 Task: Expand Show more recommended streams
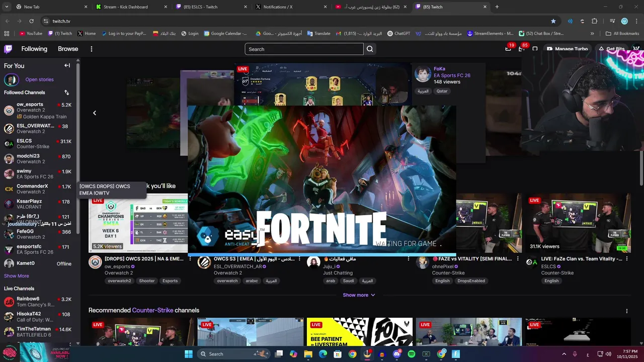click(359, 295)
